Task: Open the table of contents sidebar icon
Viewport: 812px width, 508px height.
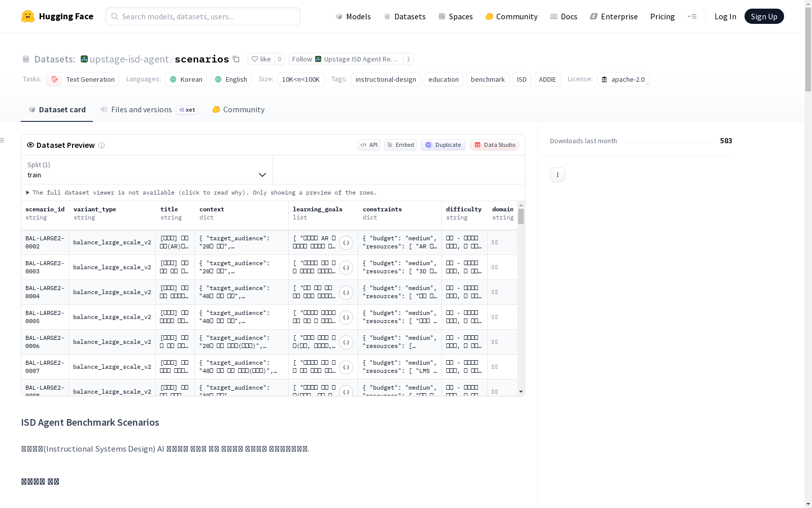Action: point(3,140)
